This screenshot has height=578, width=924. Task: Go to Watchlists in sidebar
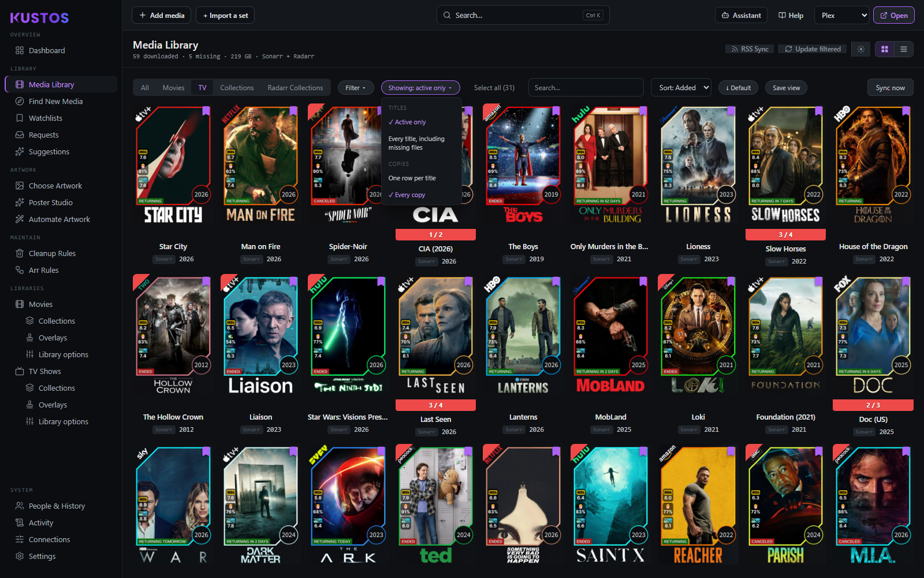[x=61, y=118]
